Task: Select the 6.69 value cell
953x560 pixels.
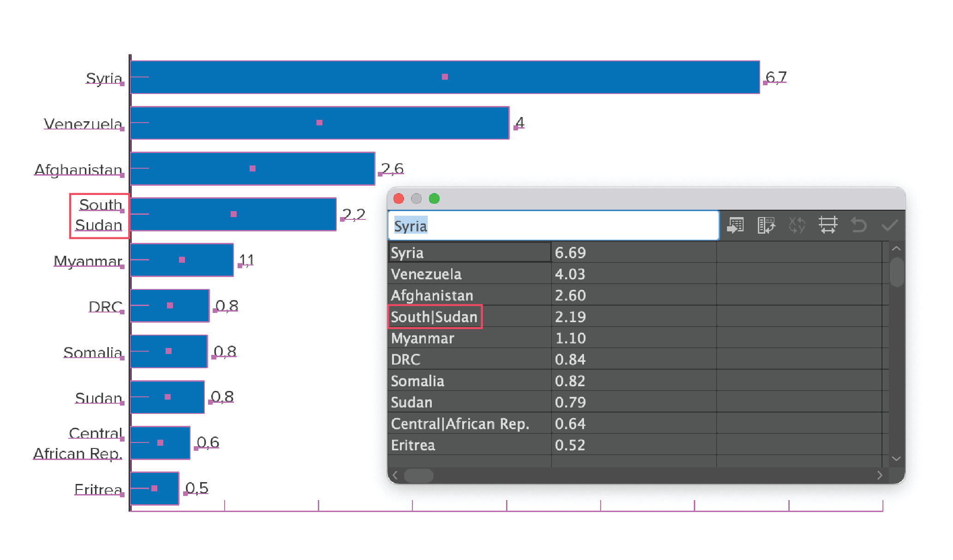Action: click(x=634, y=253)
